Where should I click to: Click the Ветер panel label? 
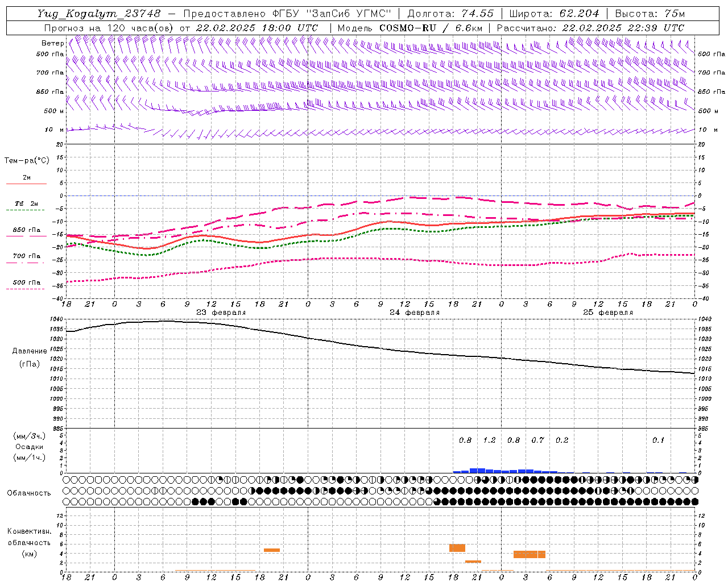(52, 43)
